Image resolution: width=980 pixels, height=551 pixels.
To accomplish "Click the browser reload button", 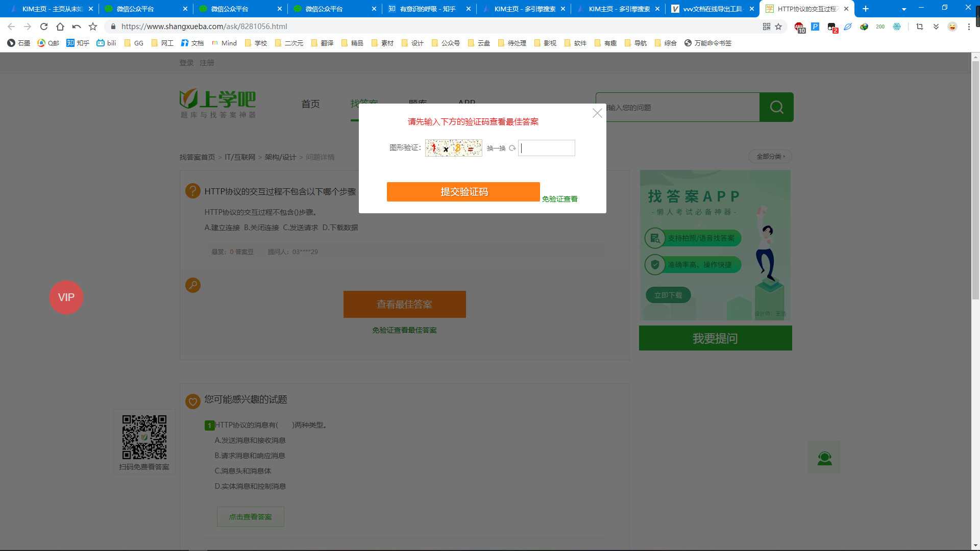I will [44, 27].
